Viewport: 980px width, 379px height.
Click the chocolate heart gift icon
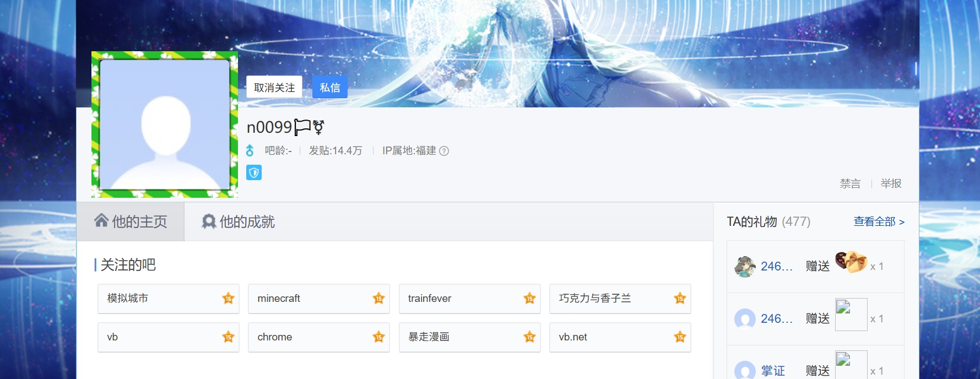pyautogui.click(x=851, y=262)
